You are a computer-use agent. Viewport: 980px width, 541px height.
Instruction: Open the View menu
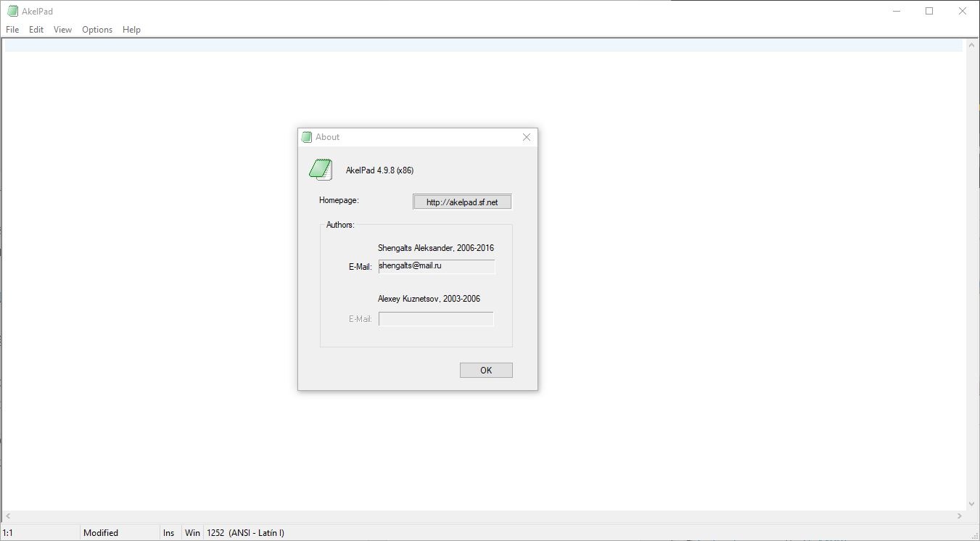tap(62, 30)
